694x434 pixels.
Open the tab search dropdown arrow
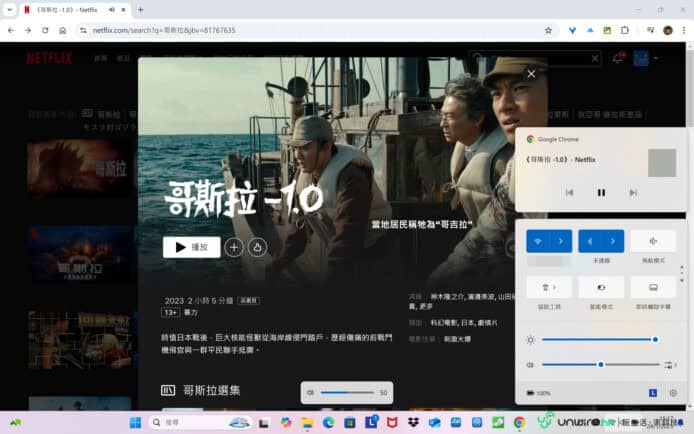pyautogui.click(x=9, y=9)
